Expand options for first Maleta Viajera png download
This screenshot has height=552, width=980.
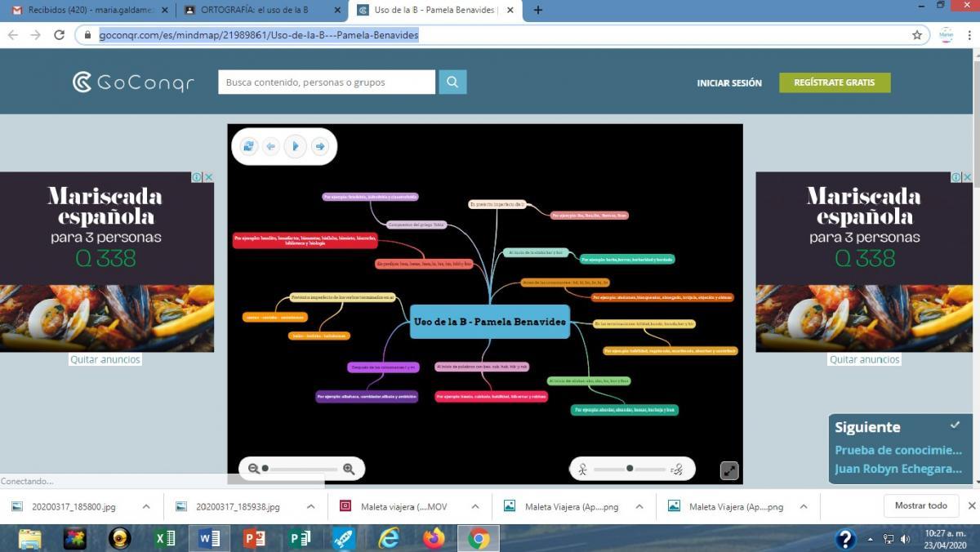639,506
